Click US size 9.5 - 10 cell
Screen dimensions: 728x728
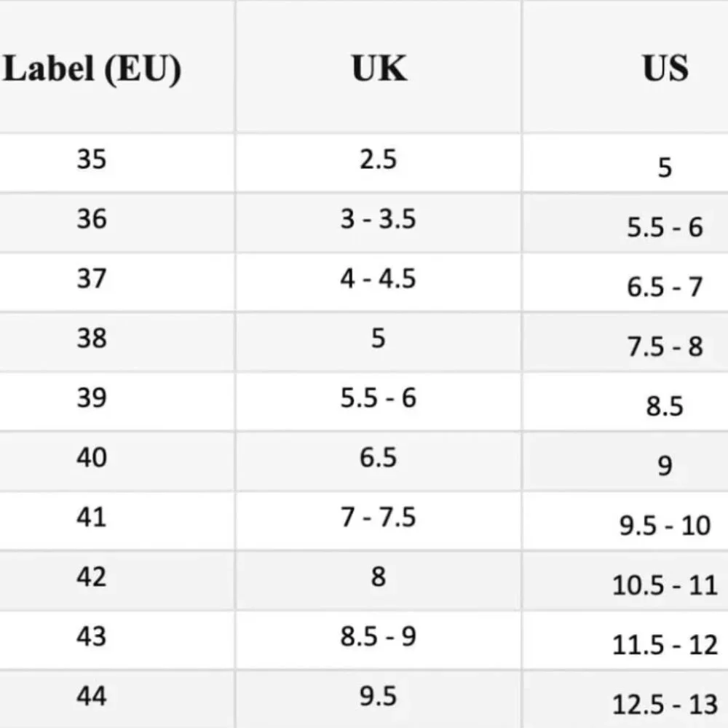[625, 521]
